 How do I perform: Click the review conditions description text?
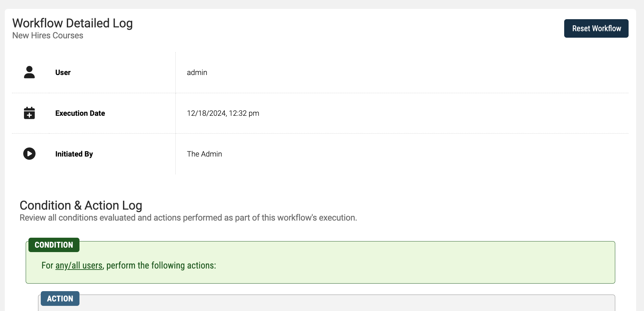[188, 218]
